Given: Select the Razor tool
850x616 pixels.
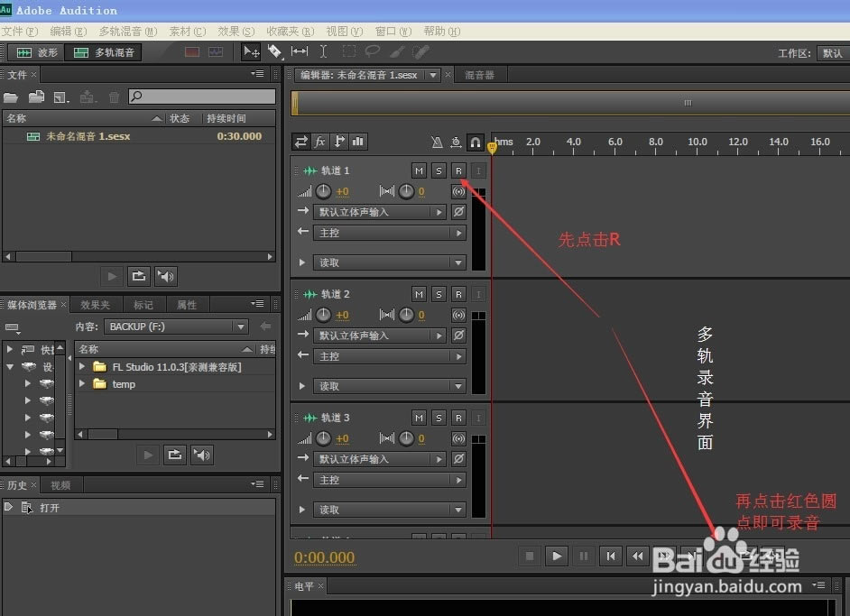Looking at the screenshot, I should coord(274,51).
